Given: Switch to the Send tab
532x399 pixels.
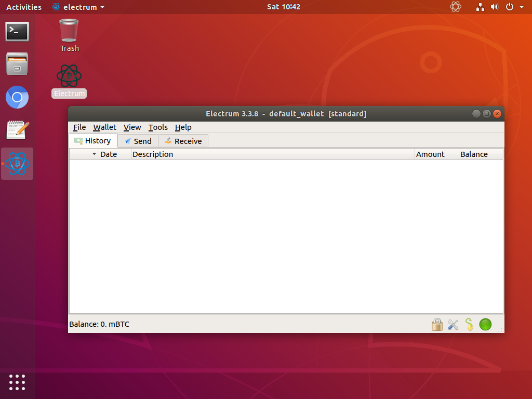Looking at the screenshot, I should coord(138,141).
